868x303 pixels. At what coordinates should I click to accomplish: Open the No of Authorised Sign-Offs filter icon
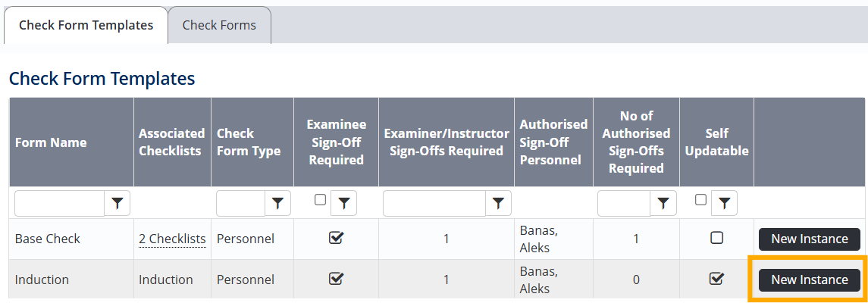pos(663,203)
